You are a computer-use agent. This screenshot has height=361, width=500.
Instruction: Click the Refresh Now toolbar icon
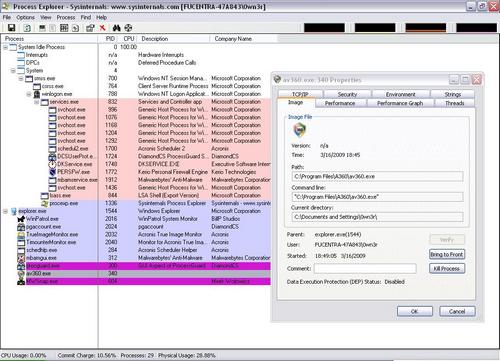(x=27, y=28)
